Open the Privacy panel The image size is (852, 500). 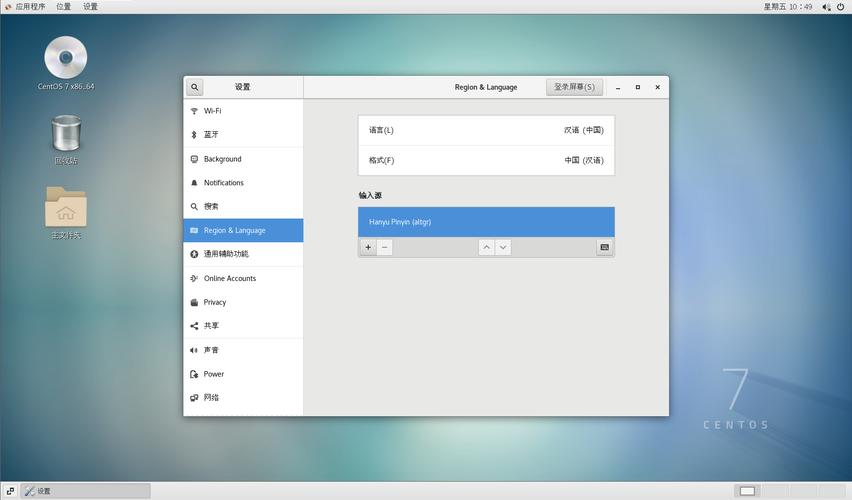tap(243, 302)
